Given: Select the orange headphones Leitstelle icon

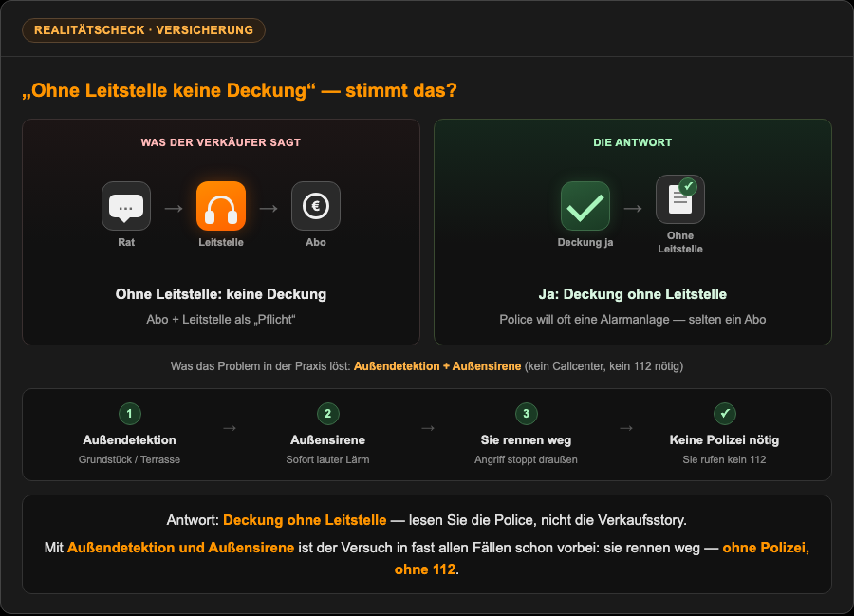Looking at the screenshot, I should click(x=220, y=206).
